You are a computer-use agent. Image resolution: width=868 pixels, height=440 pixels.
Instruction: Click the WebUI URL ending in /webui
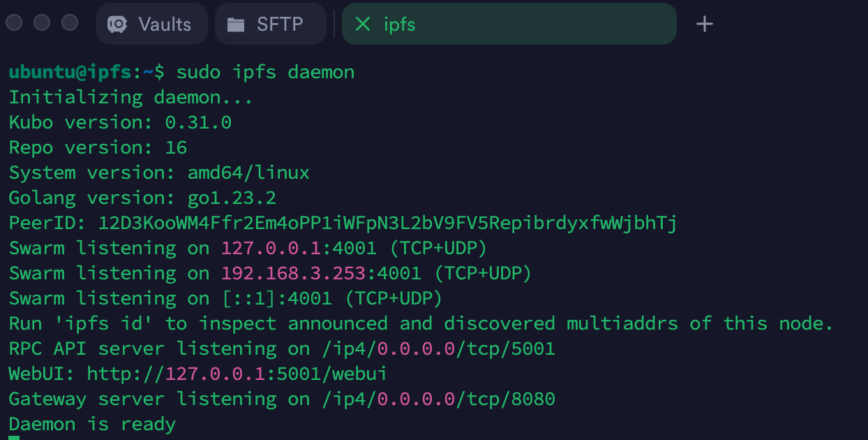(237, 374)
